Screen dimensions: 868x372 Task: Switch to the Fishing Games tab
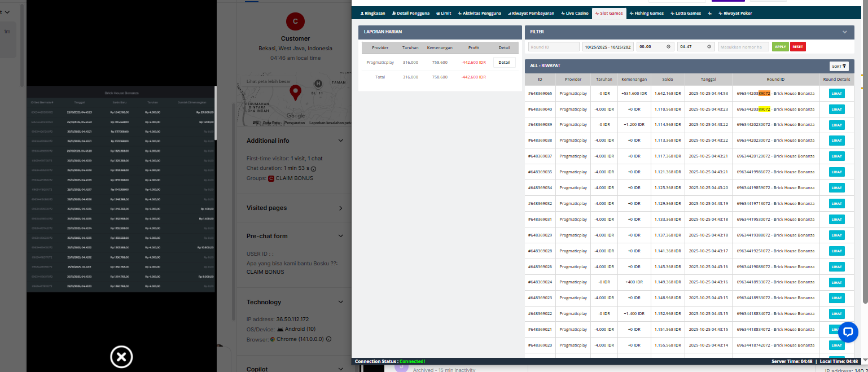[x=646, y=13]
